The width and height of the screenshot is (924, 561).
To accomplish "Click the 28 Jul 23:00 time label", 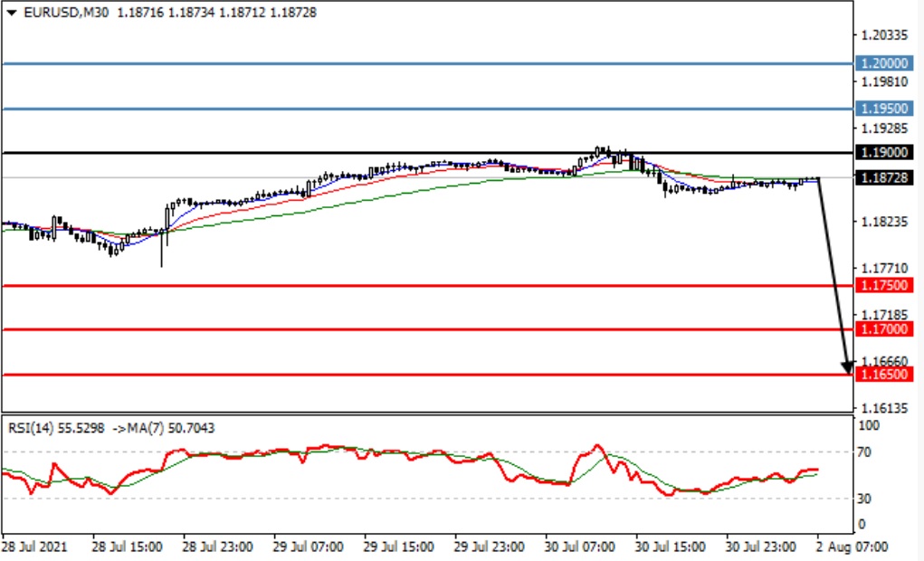I will tap(218, 547).
